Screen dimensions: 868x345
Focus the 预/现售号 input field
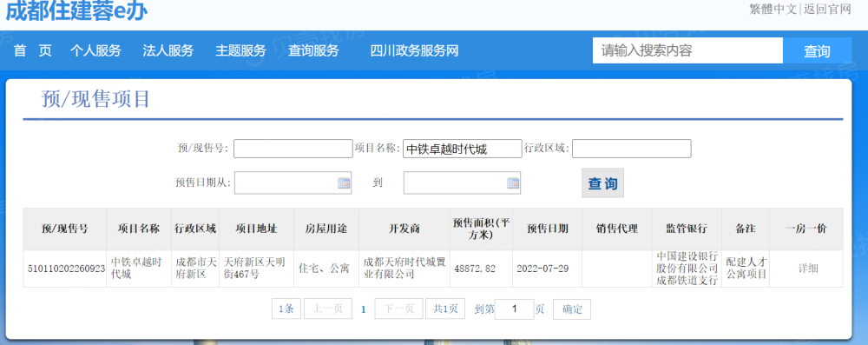coord(293,149)
